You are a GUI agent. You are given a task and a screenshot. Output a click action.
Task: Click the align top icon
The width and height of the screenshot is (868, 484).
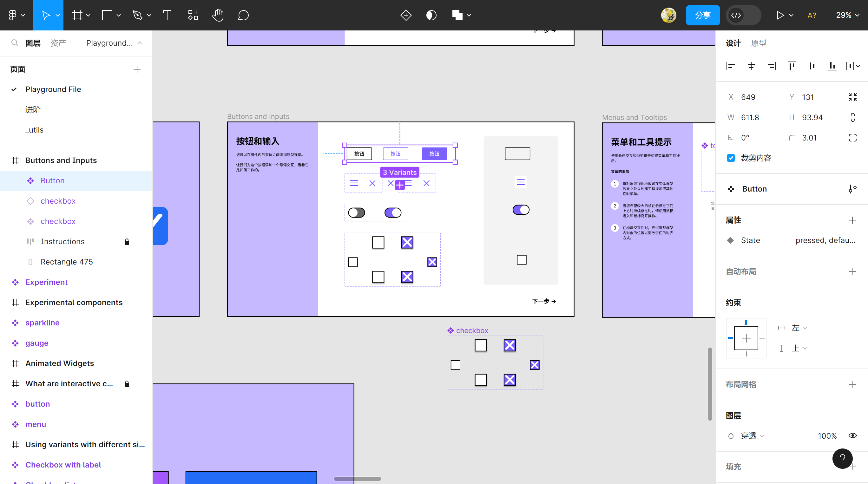pyautogui.click(x=792, y=66)
